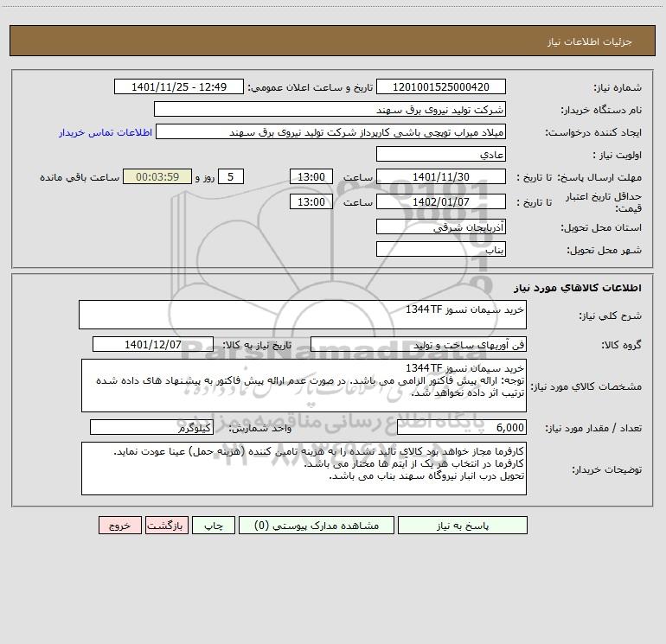Click the شهر محل تحویل label
The image size is (666, 644).
pos(604,250)
